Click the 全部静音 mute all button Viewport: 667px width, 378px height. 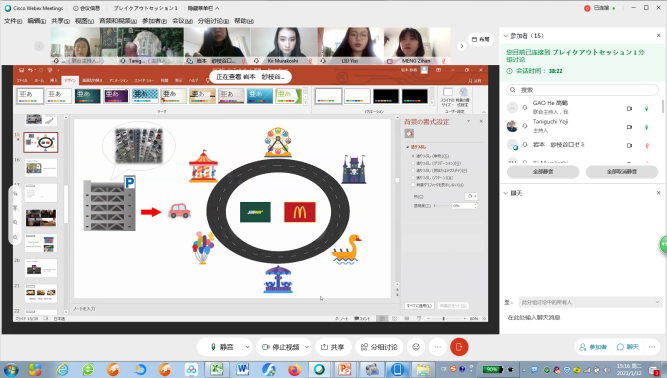tap(543, 172)
